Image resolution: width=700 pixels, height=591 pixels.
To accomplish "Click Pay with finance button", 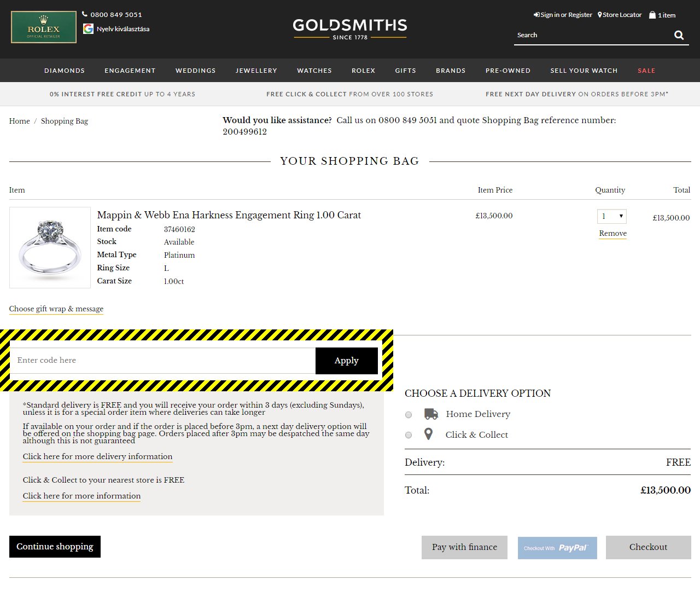I will click(465, 547).
